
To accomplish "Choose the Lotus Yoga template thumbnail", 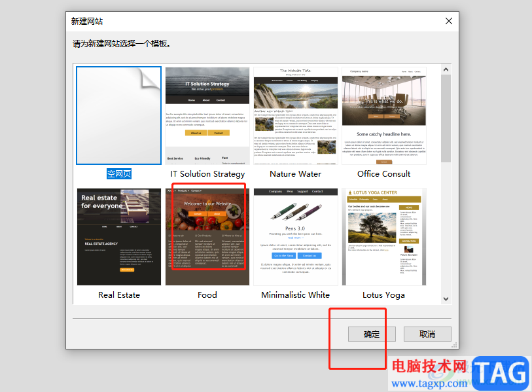I will pos(383,237).
